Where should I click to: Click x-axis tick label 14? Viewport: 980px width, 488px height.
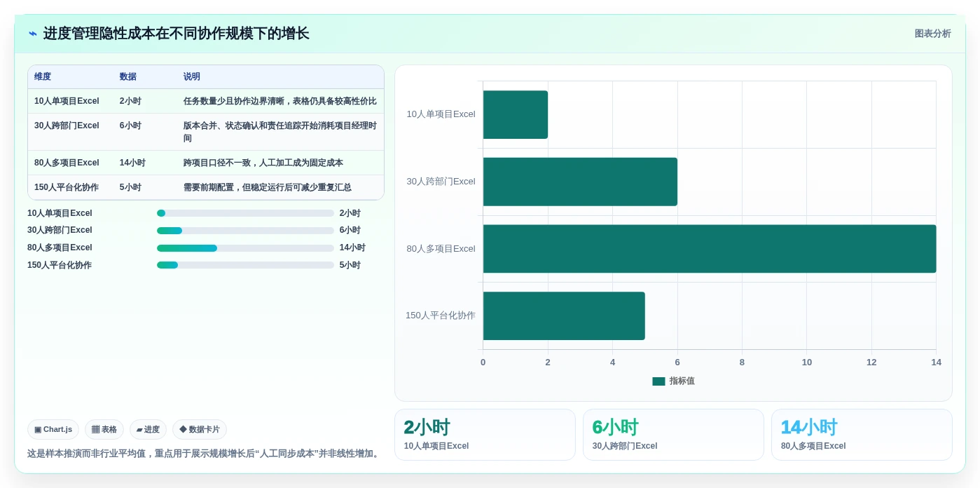(937, 362)
